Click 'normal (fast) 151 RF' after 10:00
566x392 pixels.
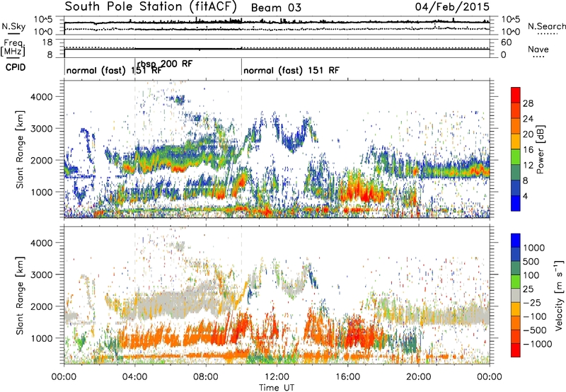pos(291,70)
